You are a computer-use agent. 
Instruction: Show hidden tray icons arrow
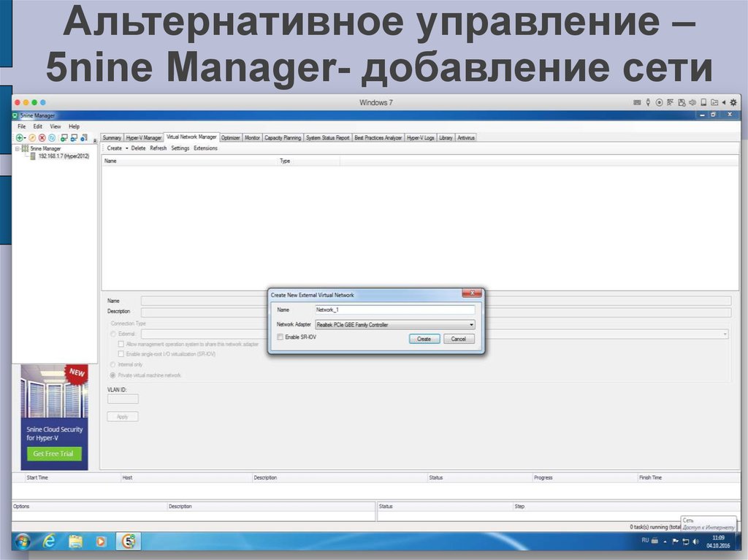coord(665,542)
